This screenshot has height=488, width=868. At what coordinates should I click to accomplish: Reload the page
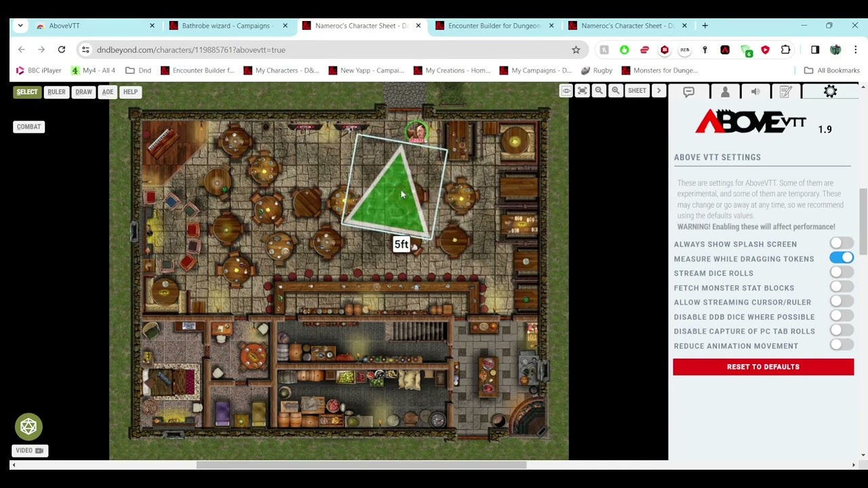pyautogui.click(x=62, y=49)
